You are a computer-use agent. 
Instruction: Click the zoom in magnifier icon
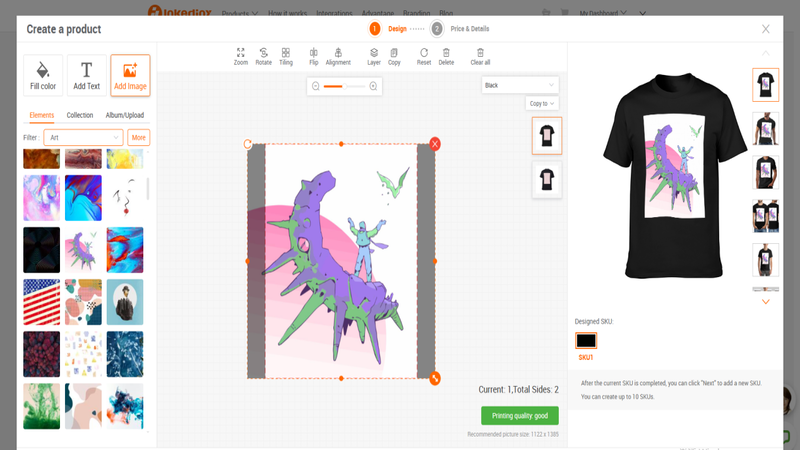pyautogui.click(x=373, y=86)
